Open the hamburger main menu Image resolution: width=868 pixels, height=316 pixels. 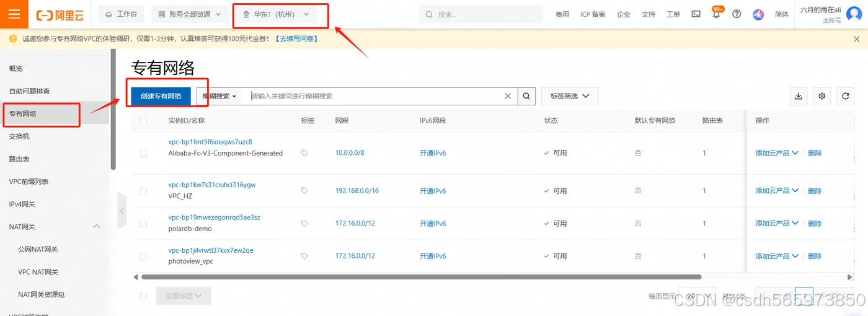[14, 14]
